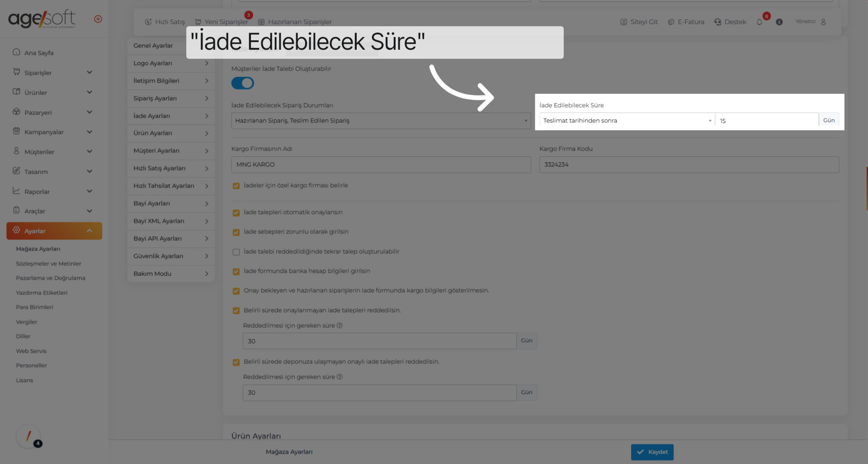Viewport: 868px width, 464px height.
Task: Click the notification bell with badge 8
Action: click(x=759, y=22)
